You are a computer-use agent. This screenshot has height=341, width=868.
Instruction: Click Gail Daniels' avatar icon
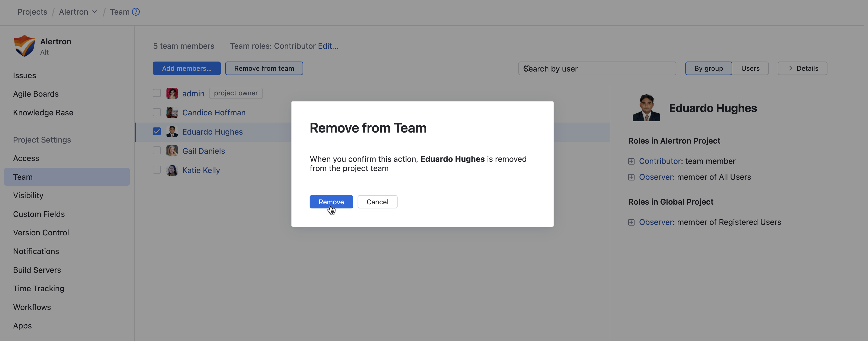(172, 151)
